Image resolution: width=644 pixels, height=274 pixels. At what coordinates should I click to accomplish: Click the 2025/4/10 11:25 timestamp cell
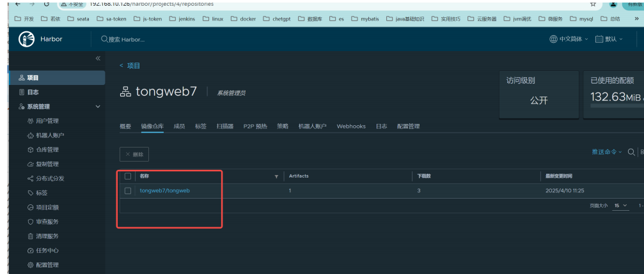[565, 191]
